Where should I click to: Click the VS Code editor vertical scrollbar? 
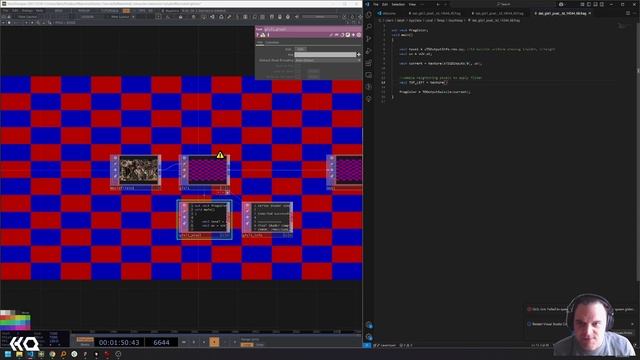[x=638, y=151]
